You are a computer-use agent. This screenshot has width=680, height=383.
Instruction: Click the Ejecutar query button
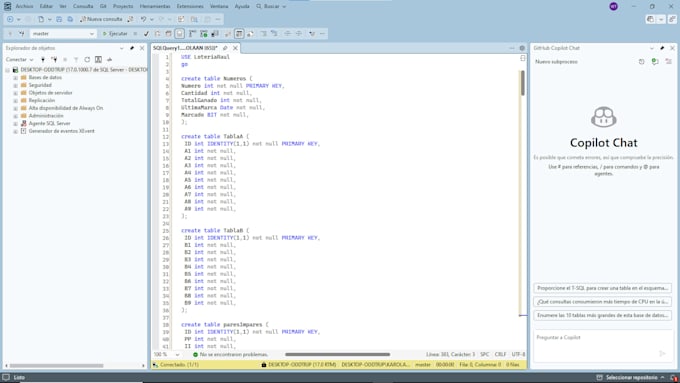pos(114,33)
